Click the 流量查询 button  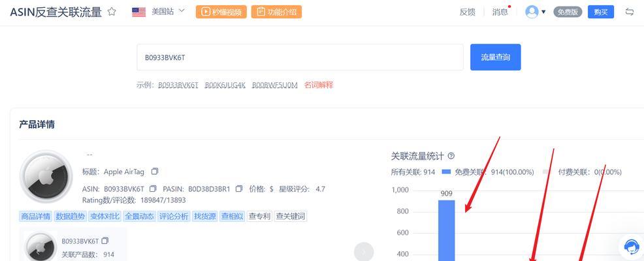coord(495,57)
